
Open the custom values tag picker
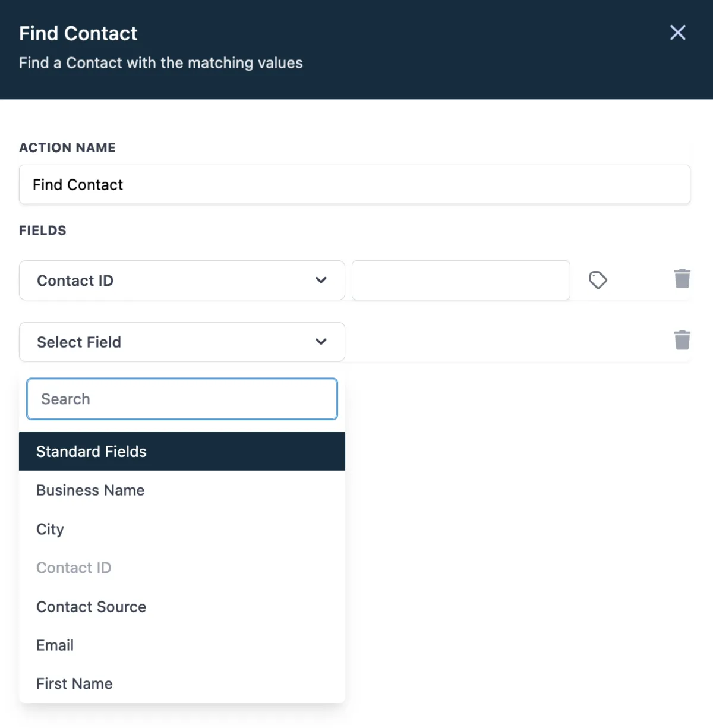[598, 280]
